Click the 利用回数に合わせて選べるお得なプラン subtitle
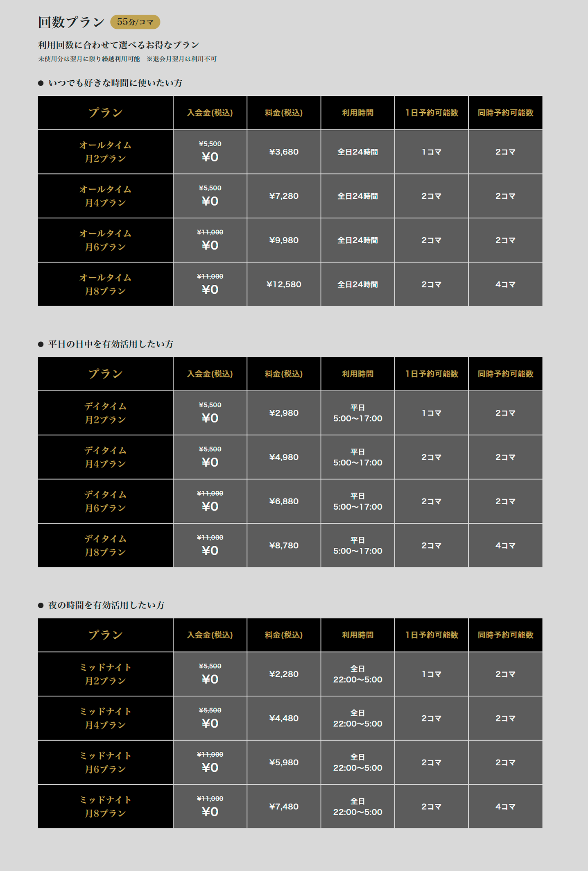This screenshot has width=588, height=871. [119, 45]
